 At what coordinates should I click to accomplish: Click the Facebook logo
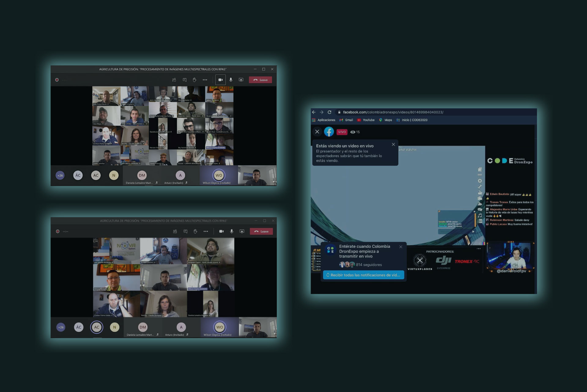(x=329, y=132)
